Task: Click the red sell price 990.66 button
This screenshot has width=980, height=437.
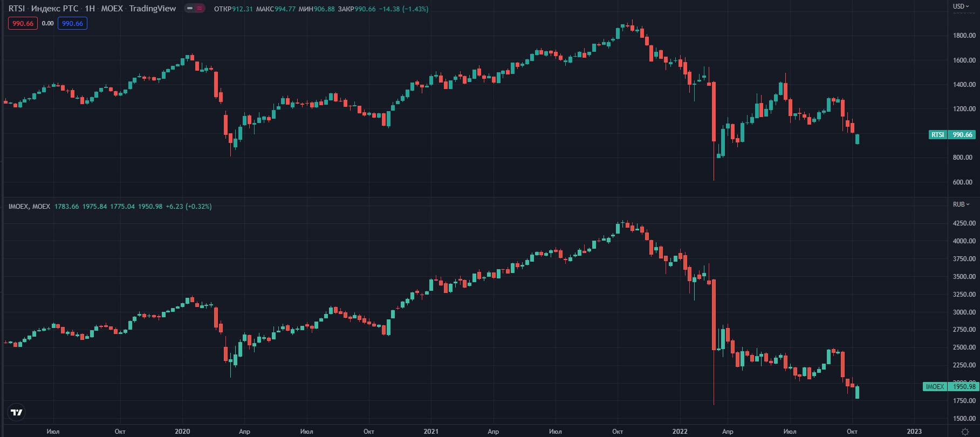Action: point(23,23)
